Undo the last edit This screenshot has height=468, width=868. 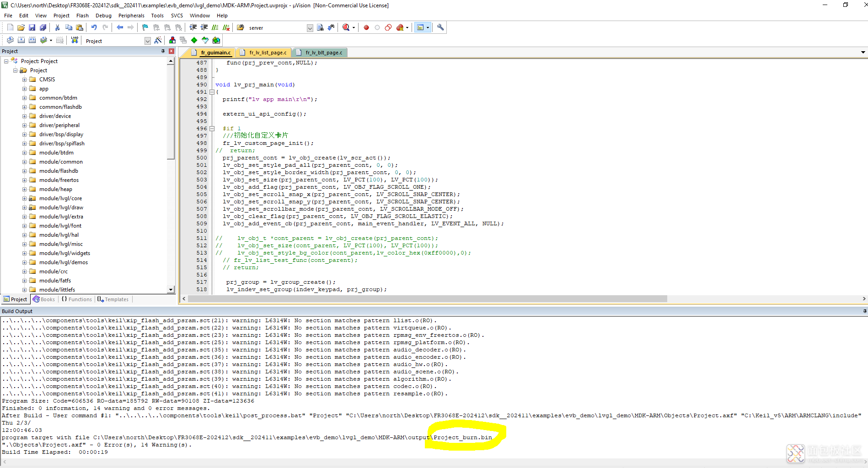click(94, 27)
